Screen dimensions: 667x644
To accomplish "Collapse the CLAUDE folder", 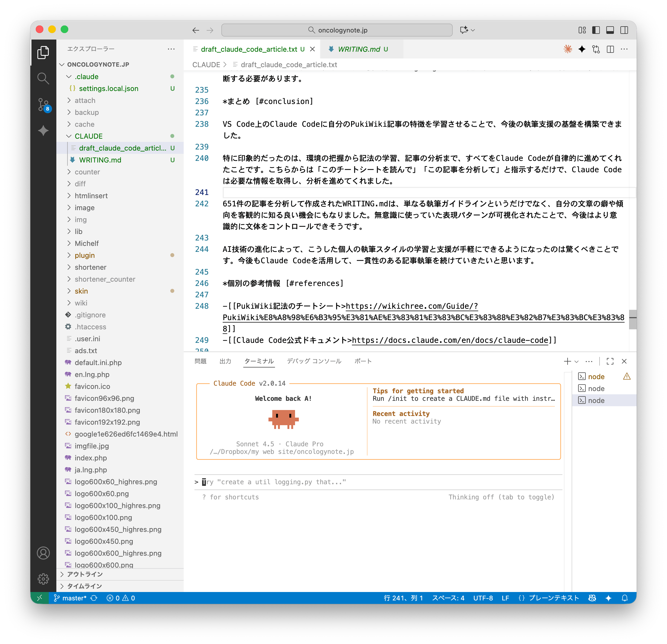I will (89, 136).
